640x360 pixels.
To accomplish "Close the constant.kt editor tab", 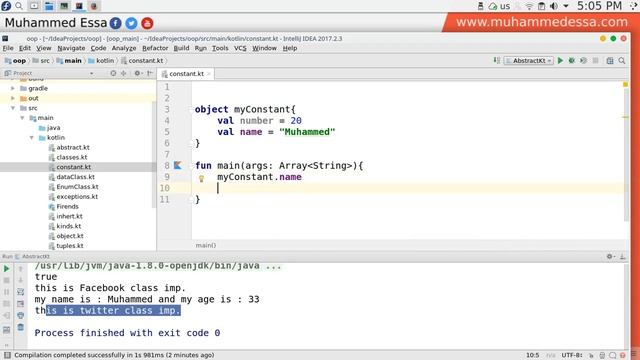I will click(x=209, y=74).
